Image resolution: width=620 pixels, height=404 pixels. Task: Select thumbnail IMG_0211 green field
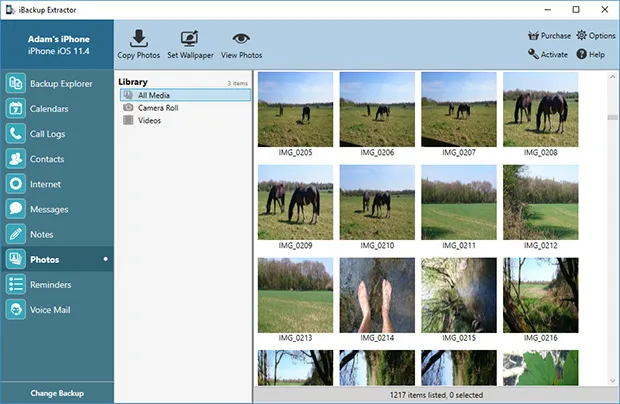pyautogui.click(x=459, y=202)
